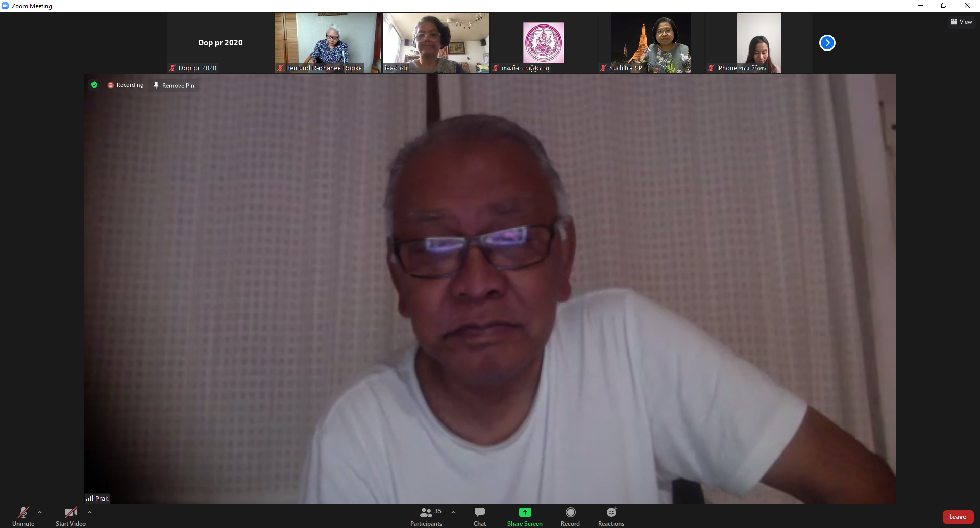Click the muted mic icon on Suchitra SP

point(603,68)
